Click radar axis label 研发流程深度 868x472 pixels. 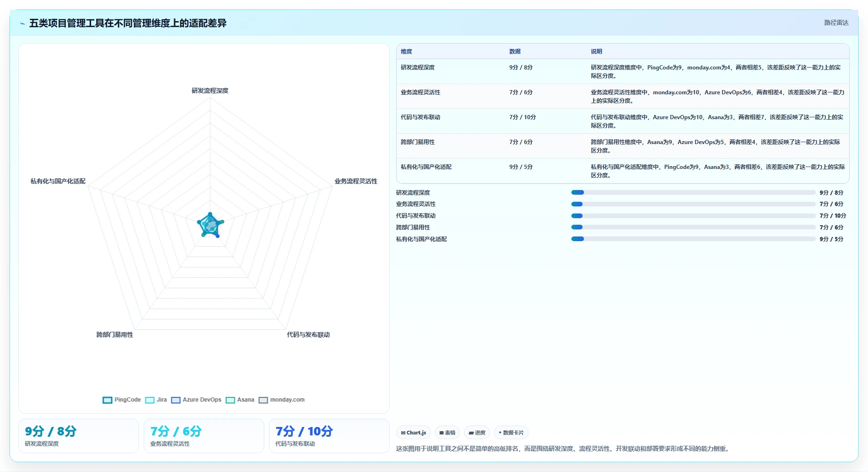[x=210, y=91]
